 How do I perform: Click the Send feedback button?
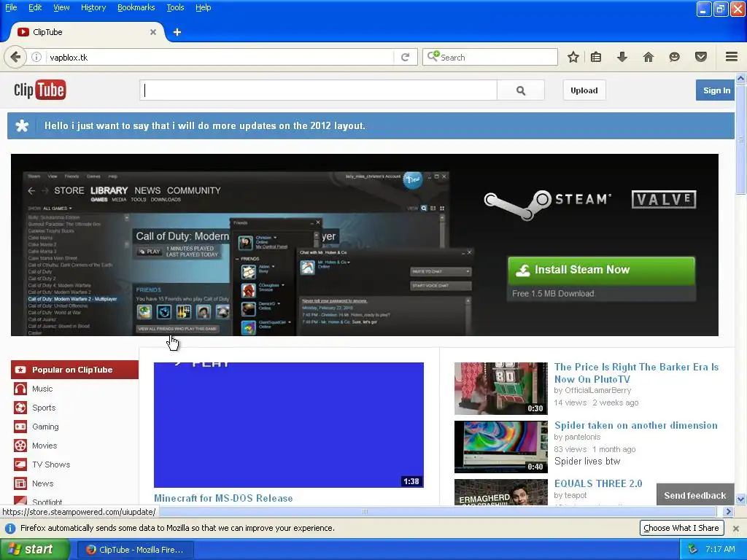pos(694,496)
